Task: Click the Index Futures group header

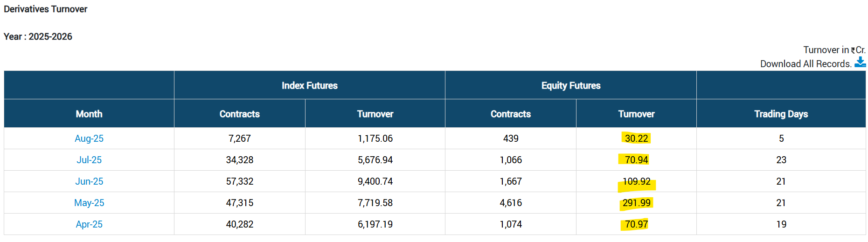Action: coord(309,85)
